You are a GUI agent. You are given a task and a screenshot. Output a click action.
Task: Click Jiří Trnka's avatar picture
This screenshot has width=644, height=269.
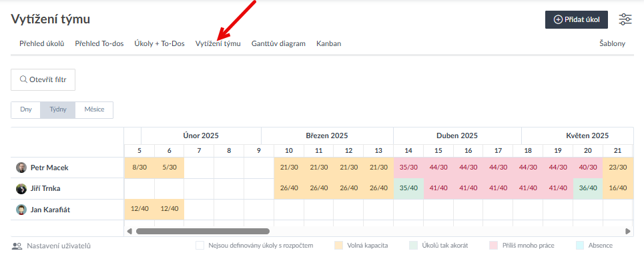pyautogui.click(x=21, y=189)
